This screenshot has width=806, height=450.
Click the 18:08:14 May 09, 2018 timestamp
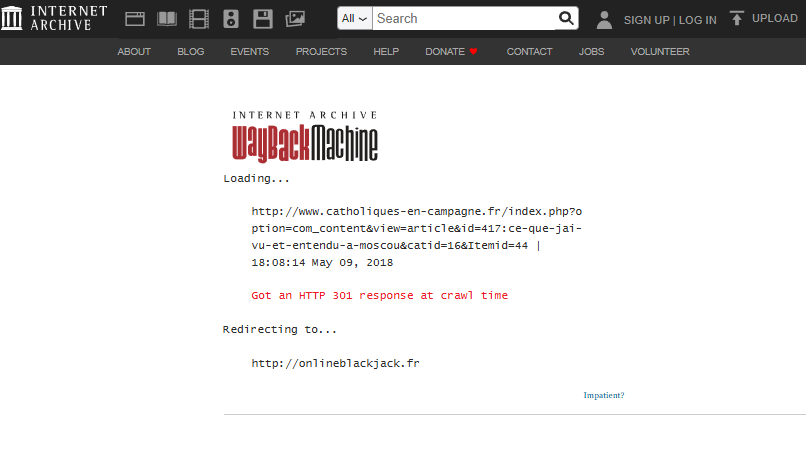coord(322,262)
